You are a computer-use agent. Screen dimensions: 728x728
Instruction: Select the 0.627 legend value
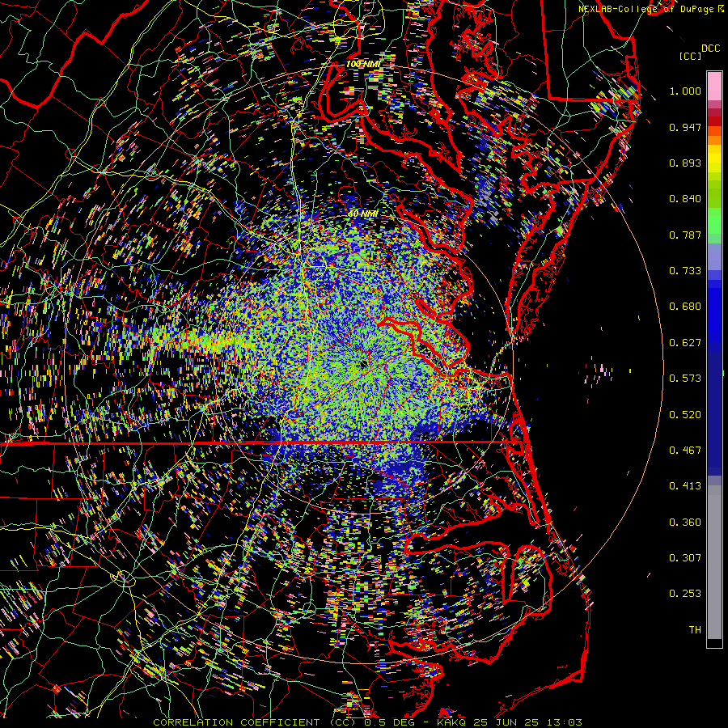tap(685, 343)
